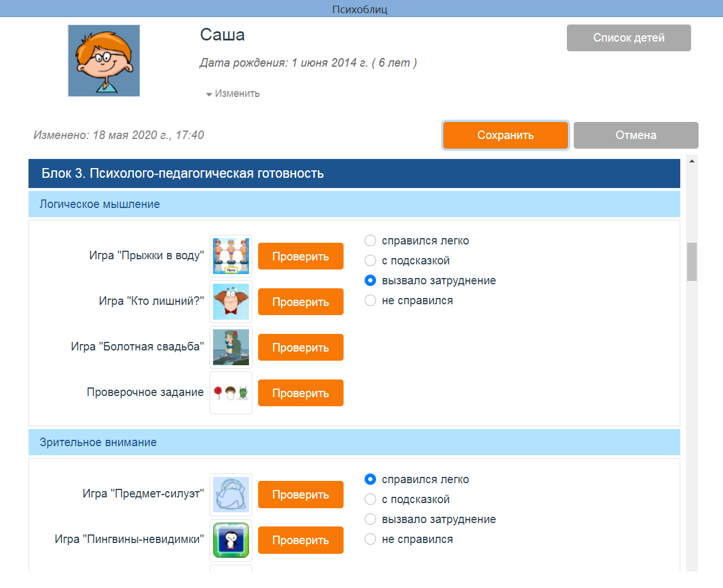Screen dimensions: 723x588
Task: Open the "Прыжки в воду" game thumbnail
Action: point(231,256)
